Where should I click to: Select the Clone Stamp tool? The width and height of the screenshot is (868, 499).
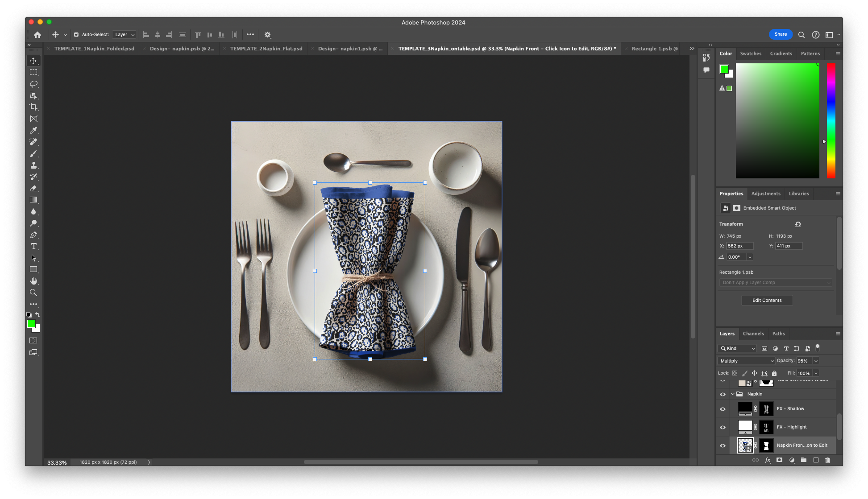pyautogui.click(x=33, y=165)
